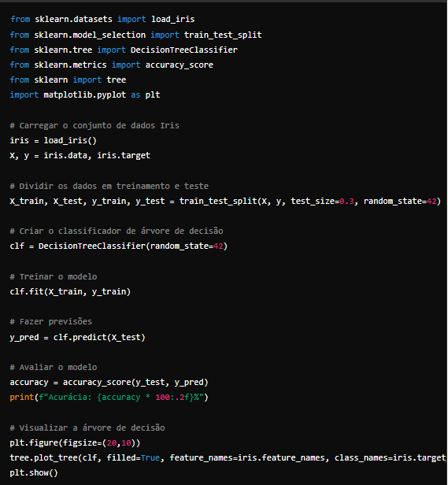Click iris.target in the X, y assignment
This screenshot has height=485, width=448.
124,155
